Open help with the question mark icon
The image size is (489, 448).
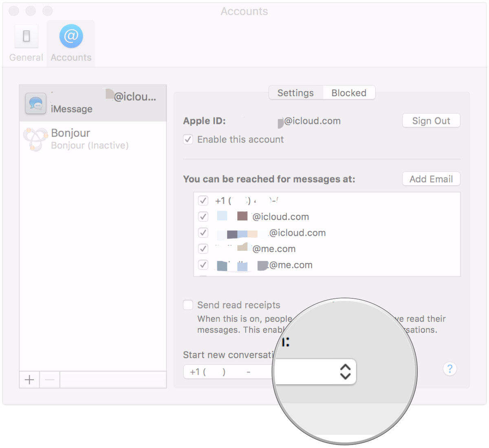click(x=449, y=369)
